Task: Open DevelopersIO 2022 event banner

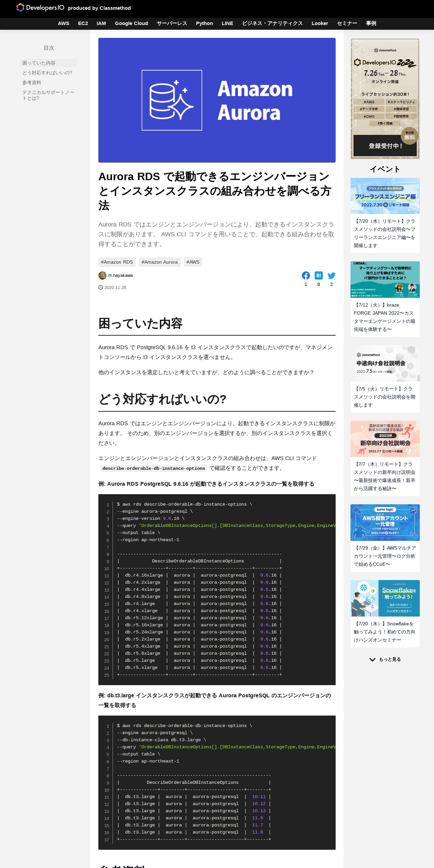Action: coord(385,99)
